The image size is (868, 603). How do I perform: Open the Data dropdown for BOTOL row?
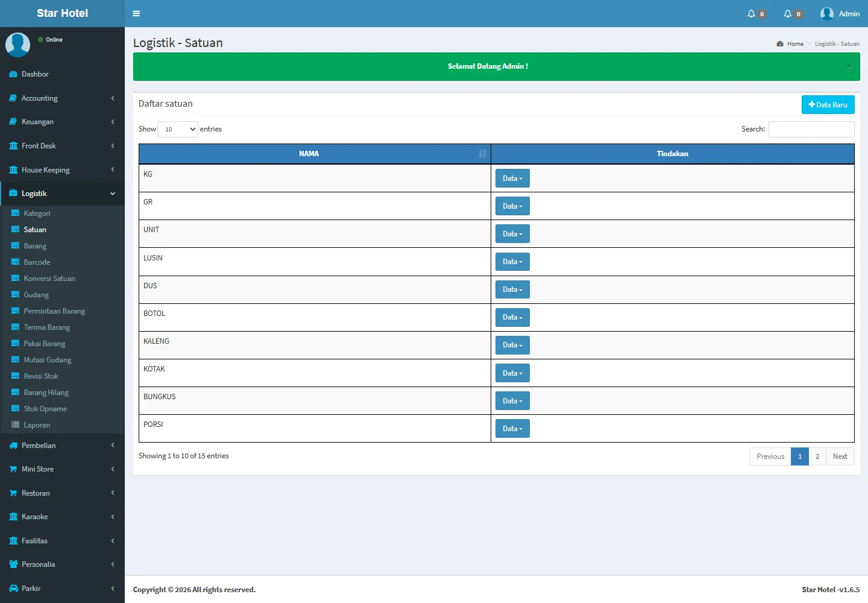[x=512, y=317]
